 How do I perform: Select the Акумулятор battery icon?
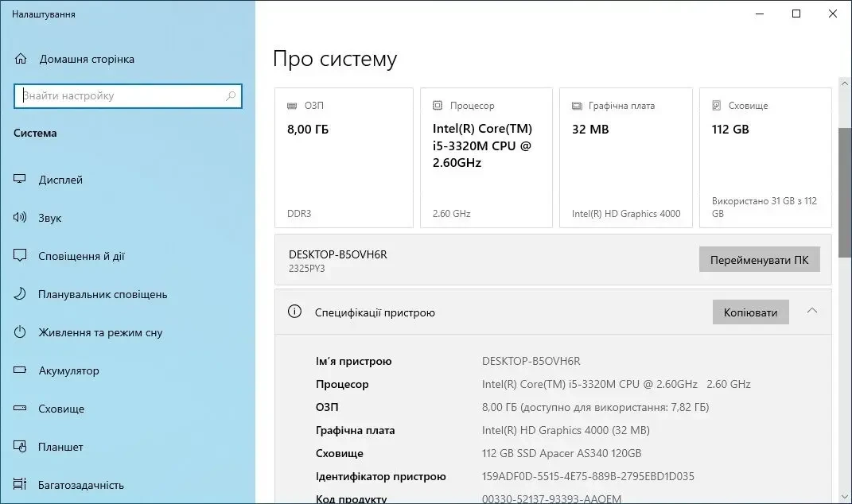20,370
